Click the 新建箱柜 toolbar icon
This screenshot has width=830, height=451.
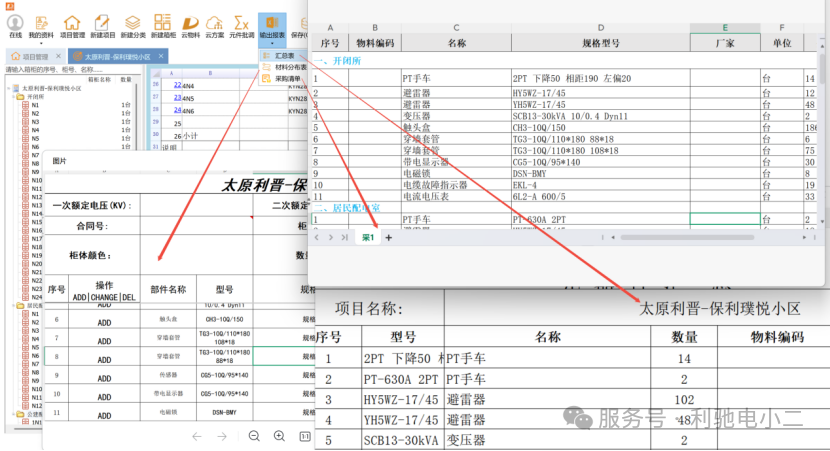163,26
